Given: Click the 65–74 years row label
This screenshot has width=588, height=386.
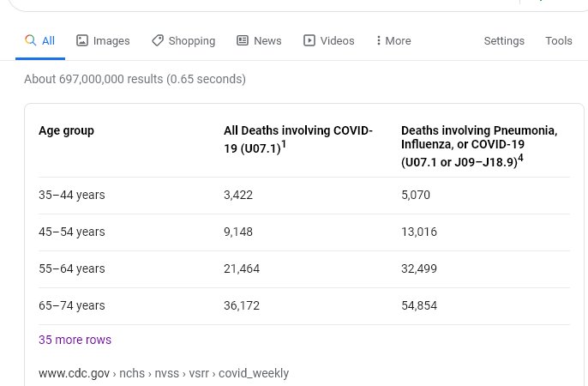Looking at the screenshot, I should [x=72, y=305].
